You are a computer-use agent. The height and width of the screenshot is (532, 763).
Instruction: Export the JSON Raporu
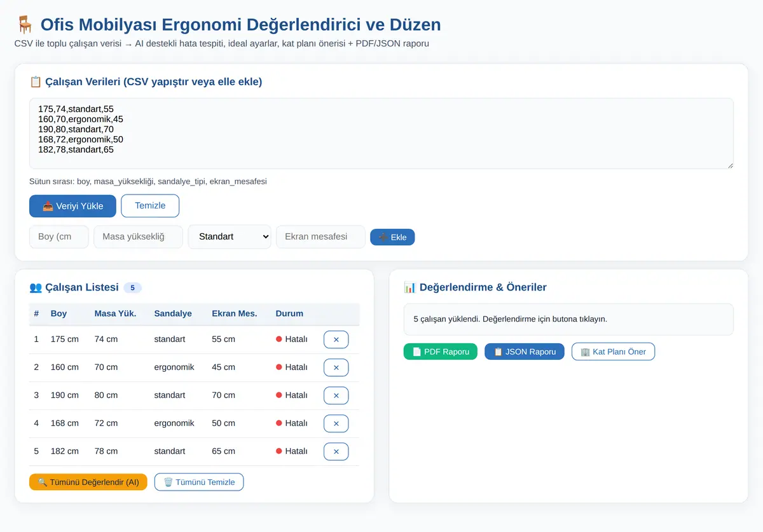coord(525,351)
